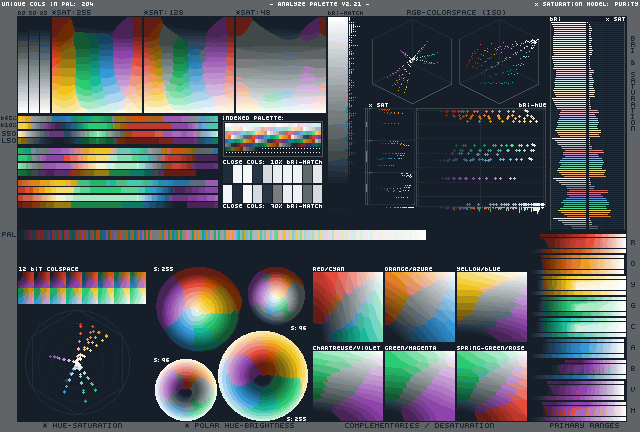Select the SAT:128 hue chart
Screen dimensions: 640x432
pyautogui.click(x=189, y=66)
